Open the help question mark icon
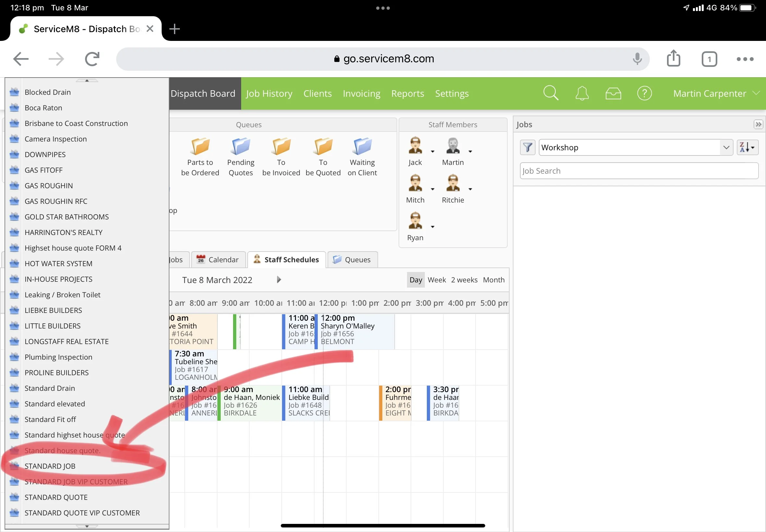Image resolution: width=766 pixels, height=532 pixels. (644, 93)
